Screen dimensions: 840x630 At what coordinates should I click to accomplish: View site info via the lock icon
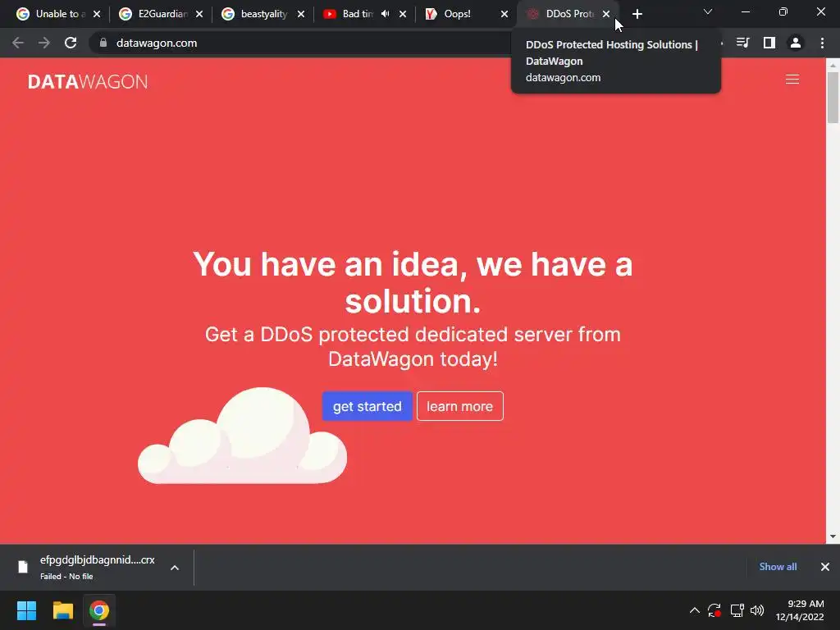click(103, 43)
